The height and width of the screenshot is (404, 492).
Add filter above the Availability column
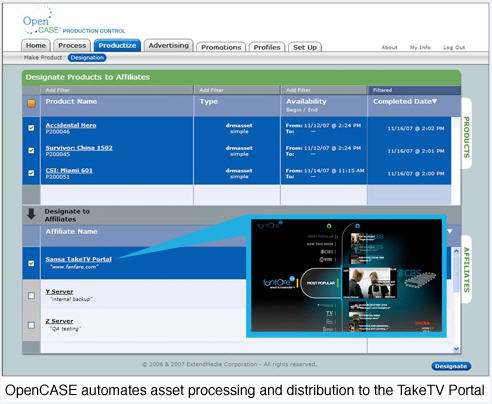click(x=298, y=90)
